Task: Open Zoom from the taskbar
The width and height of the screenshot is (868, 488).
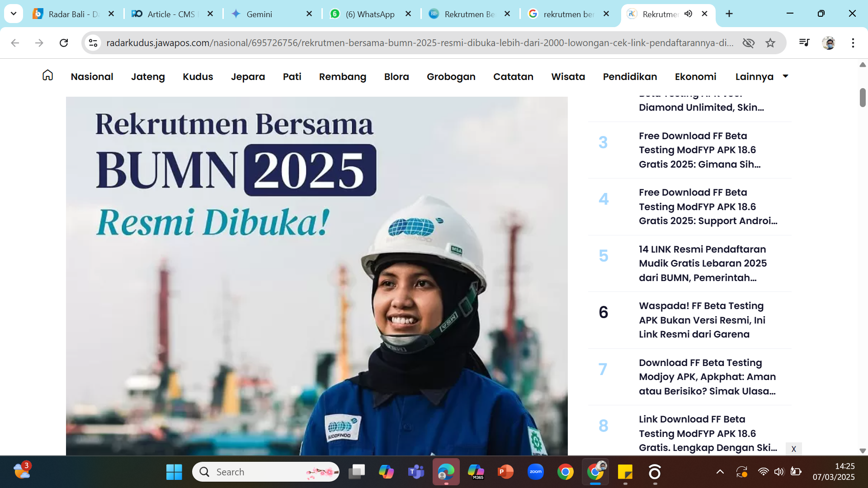Action: [x=536, y=472]
